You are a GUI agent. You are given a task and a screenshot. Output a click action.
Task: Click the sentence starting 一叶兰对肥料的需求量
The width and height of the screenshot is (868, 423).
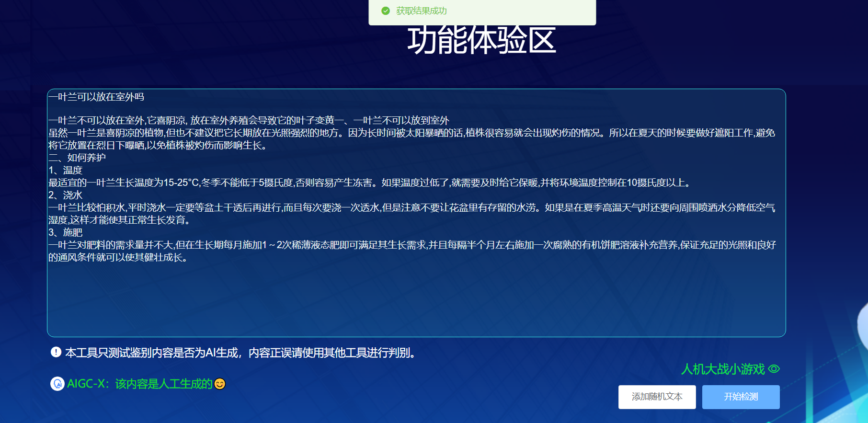[x=412, y=251]
